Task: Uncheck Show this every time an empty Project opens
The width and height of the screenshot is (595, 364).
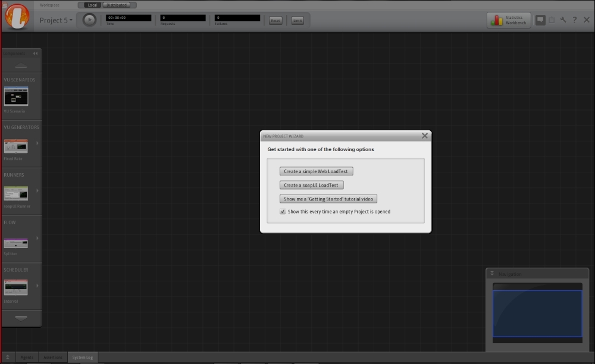Action: click(283, 212)
